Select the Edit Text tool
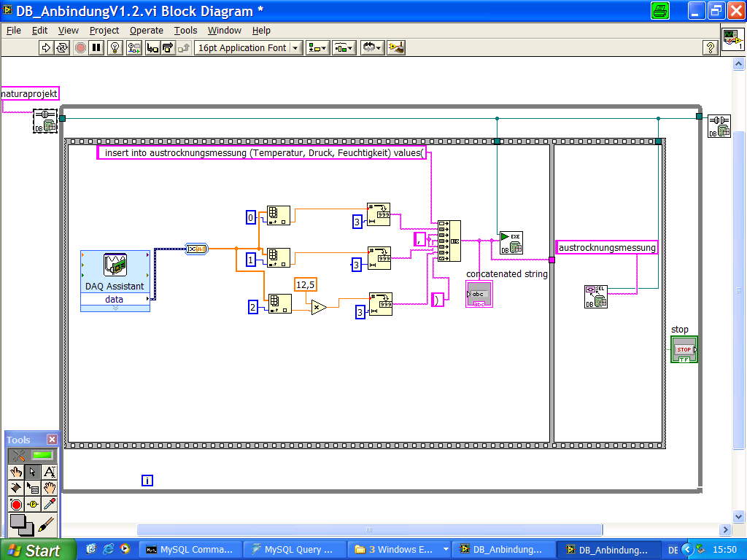Screen dimensions: 747x560 point(49,472)
